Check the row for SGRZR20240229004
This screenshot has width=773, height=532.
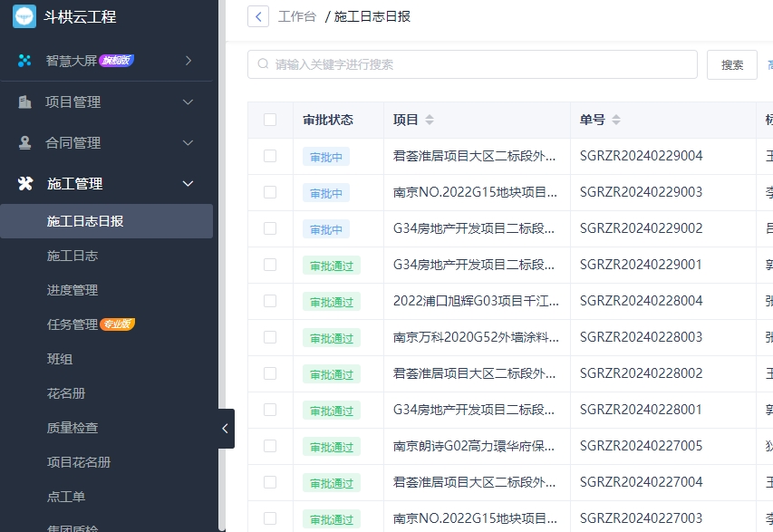pyautogui.click(x=270, y=156)
